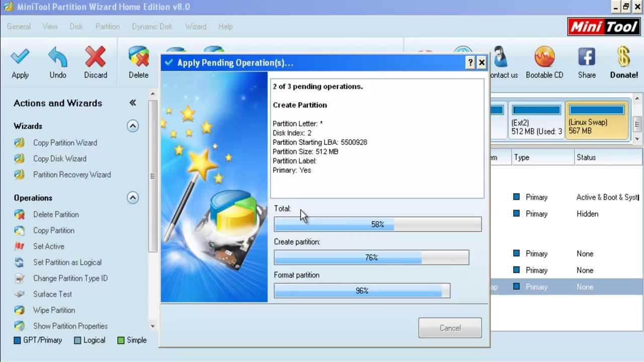Screen dimensions: 644x362
Task: Open the Wizard menu
Action: click(x=196, y=27)
